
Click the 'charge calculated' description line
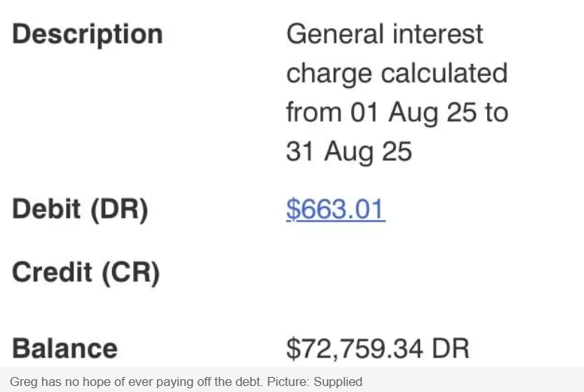[397, 74]
